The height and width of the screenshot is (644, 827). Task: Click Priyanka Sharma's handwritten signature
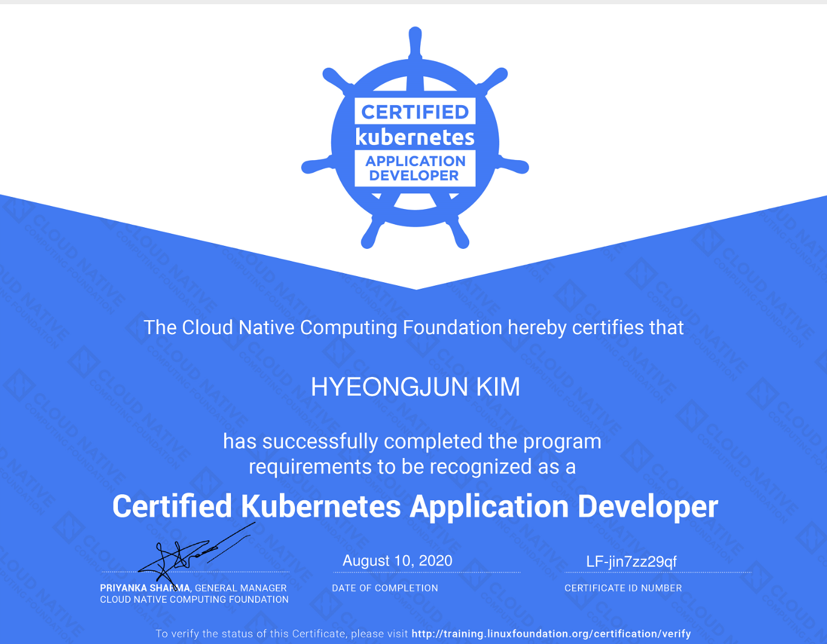tap(196, 555)
